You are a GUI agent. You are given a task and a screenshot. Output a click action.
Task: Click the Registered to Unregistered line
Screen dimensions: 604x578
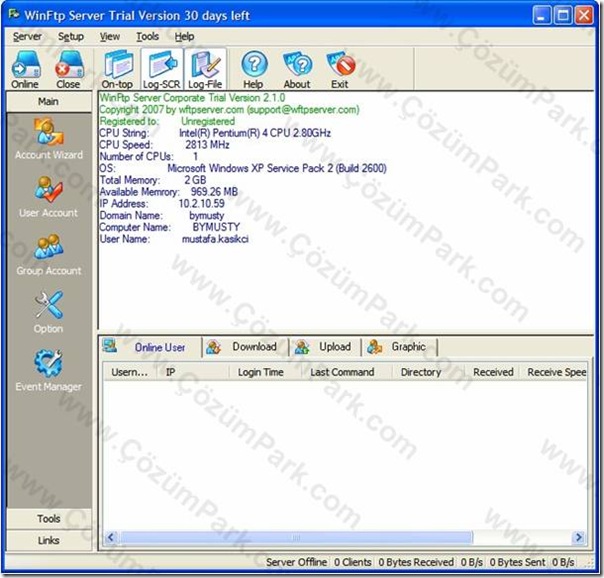(167, 121)
